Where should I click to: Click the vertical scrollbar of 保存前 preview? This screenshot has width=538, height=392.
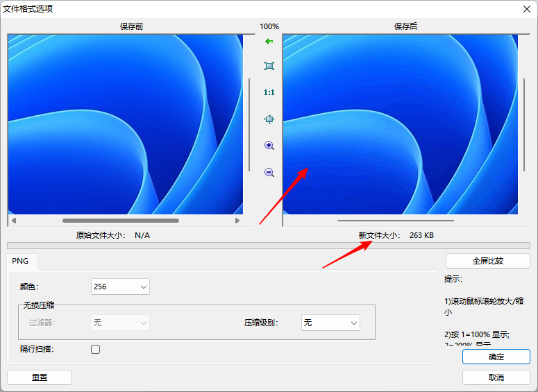coord(249,125)
